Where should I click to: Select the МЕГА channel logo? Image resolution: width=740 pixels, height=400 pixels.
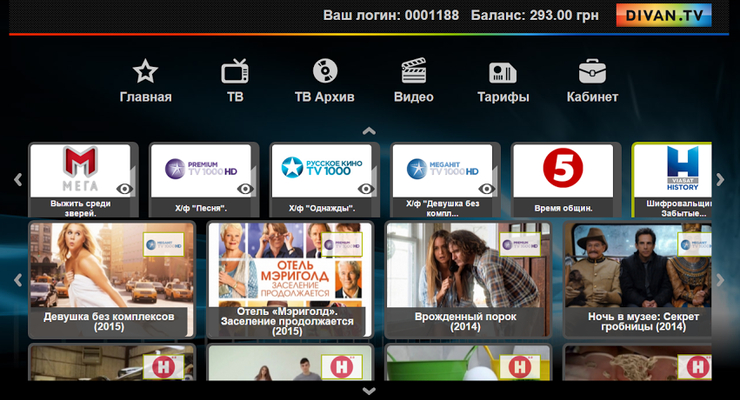point(80,169)
